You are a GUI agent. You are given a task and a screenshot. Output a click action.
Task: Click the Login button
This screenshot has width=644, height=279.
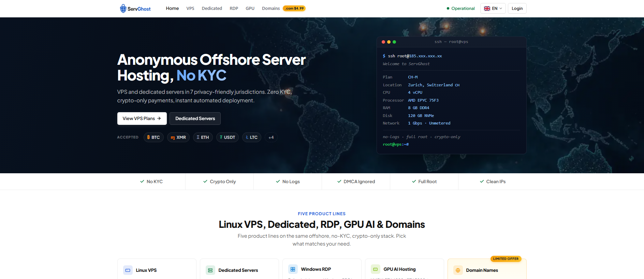click(x=517, y=9)
